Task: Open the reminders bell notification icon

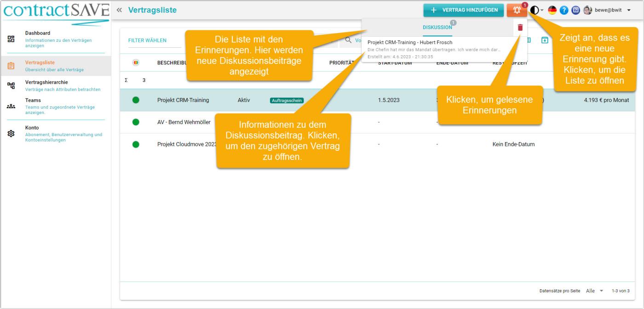Action: coord(517,10)
